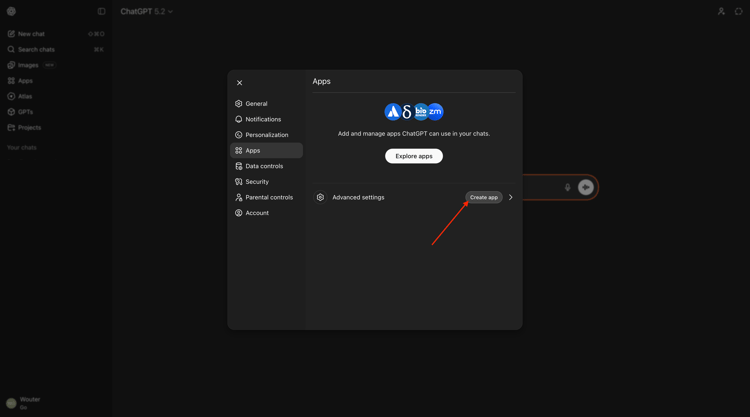Image resolution: width=750 pixels, height=417 pixels.
Task: Click the person icon at the top right
Action: [x=721, y=11]
